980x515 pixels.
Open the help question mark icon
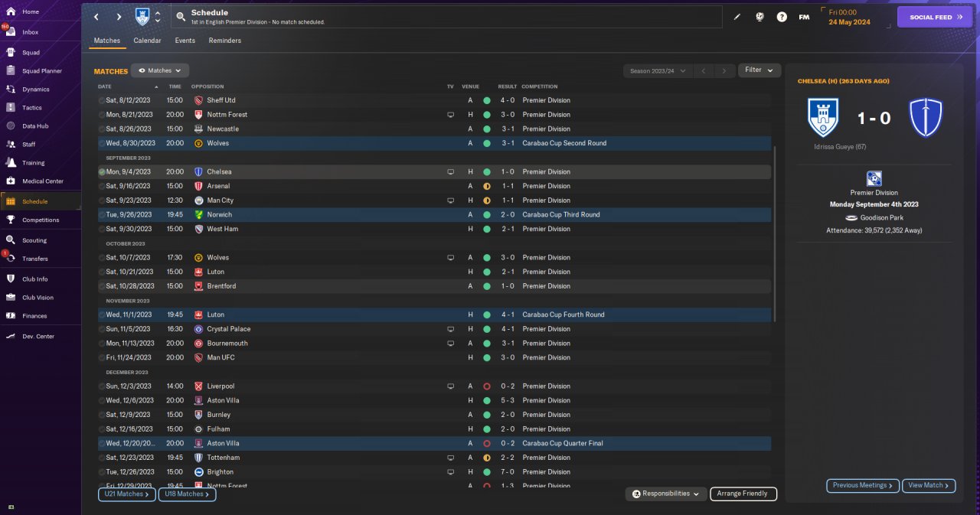click(x=782, y=17)
